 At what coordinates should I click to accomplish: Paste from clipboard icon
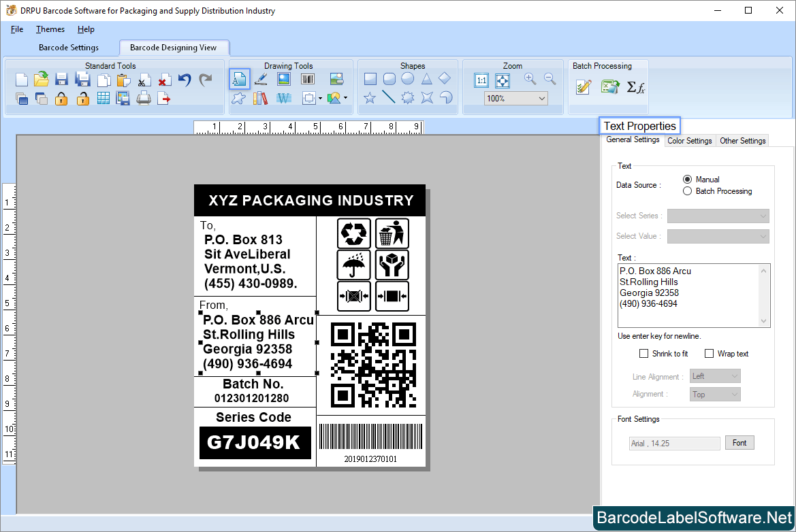tap(123, 80)
